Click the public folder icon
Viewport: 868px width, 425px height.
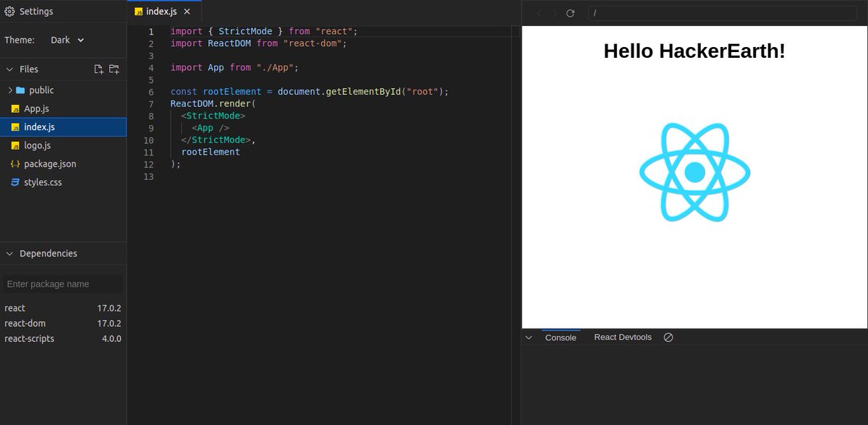click(x=20, y=90)
